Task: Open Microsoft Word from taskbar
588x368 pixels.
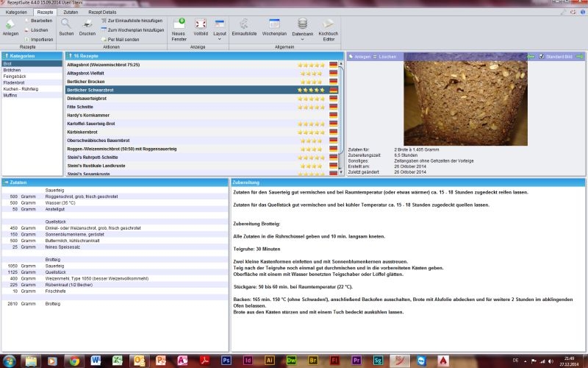Action: [96, 361]
